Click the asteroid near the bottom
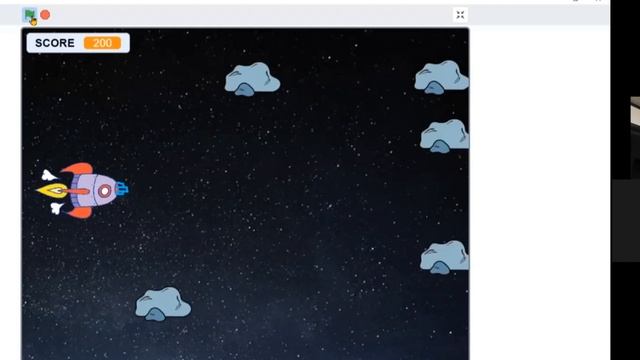 [x=163, y=304]
